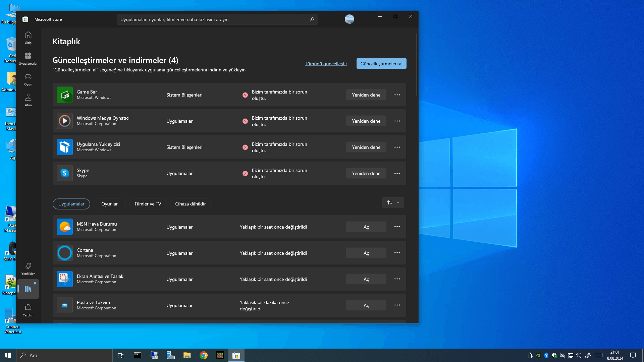The height and width of the screenshot is (362, 644).
Task: Click the Tümünü güncelleştir link
Action: click(326, 64)
